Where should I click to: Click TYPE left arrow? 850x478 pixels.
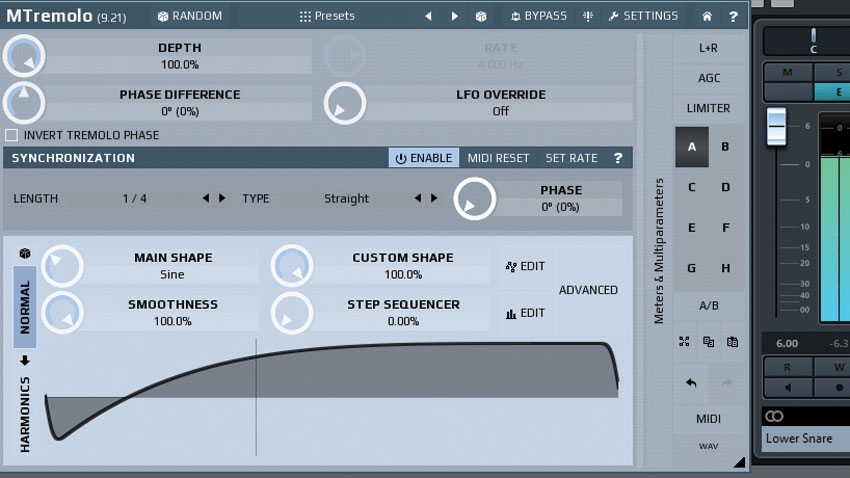(417, 198)
